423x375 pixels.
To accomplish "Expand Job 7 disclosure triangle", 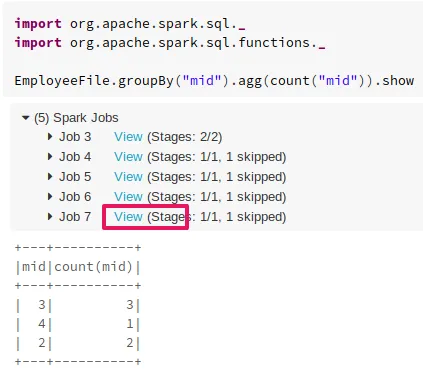I will [50, 216].
